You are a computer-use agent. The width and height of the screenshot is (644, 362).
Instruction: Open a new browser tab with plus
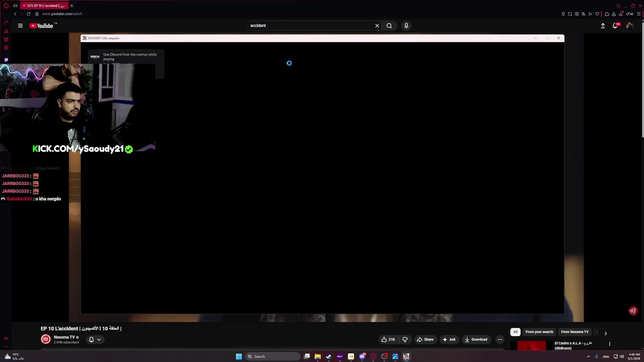[x=71, y=6]
